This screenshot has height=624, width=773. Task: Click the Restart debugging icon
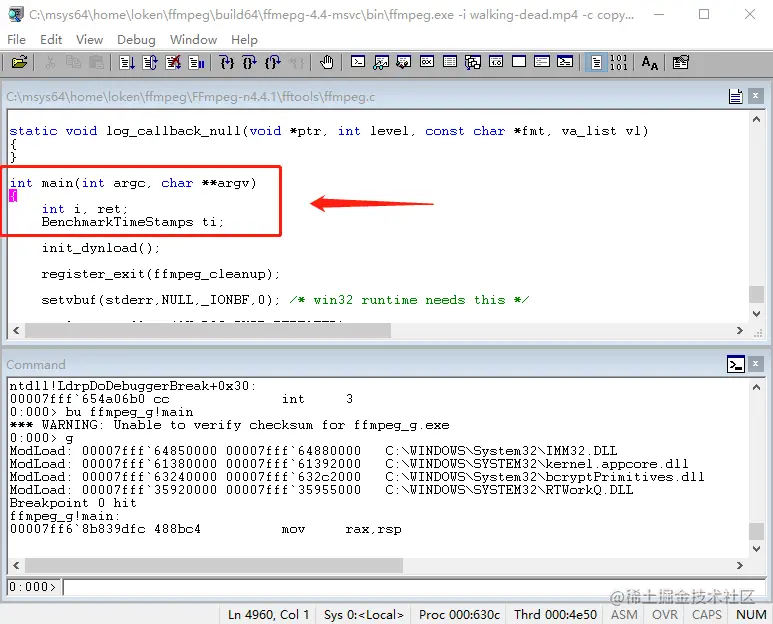[150, 63]
